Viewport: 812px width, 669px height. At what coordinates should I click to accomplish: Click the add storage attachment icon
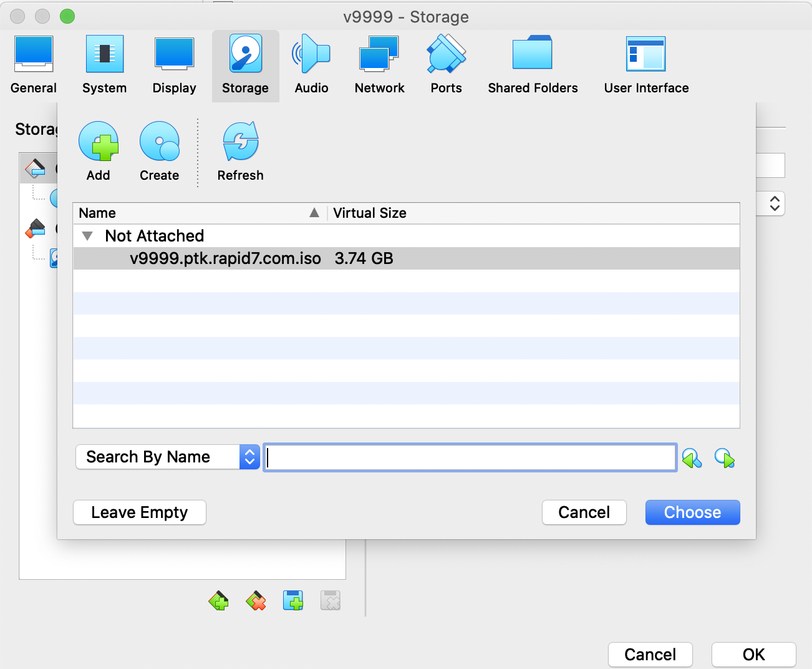coord(293,600)
